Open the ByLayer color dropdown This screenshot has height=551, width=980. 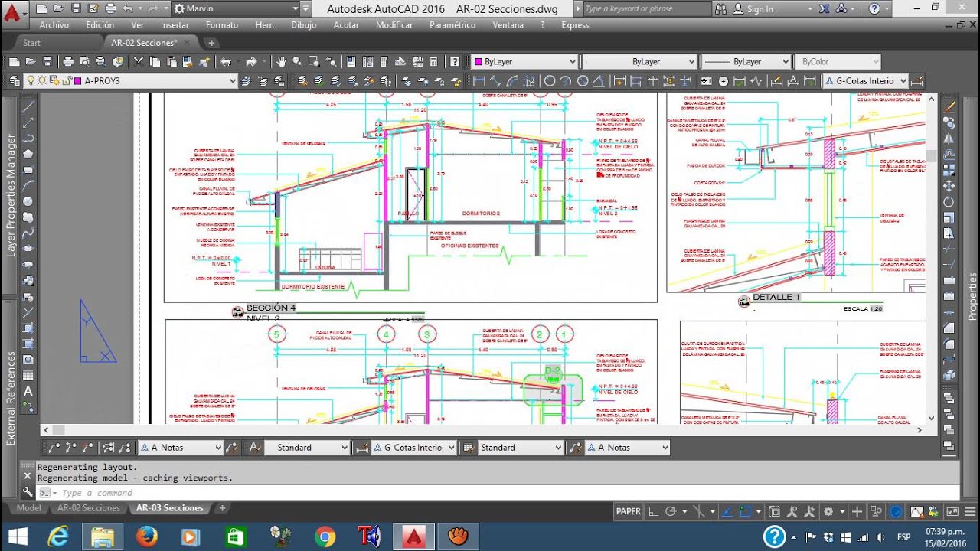coord(572,62)
